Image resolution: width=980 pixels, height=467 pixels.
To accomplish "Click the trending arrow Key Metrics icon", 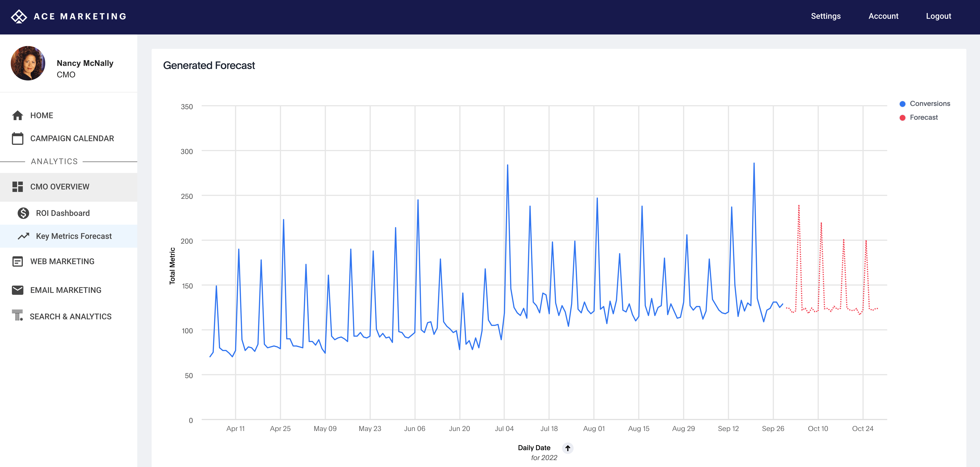I will click(x=23, y=236).
